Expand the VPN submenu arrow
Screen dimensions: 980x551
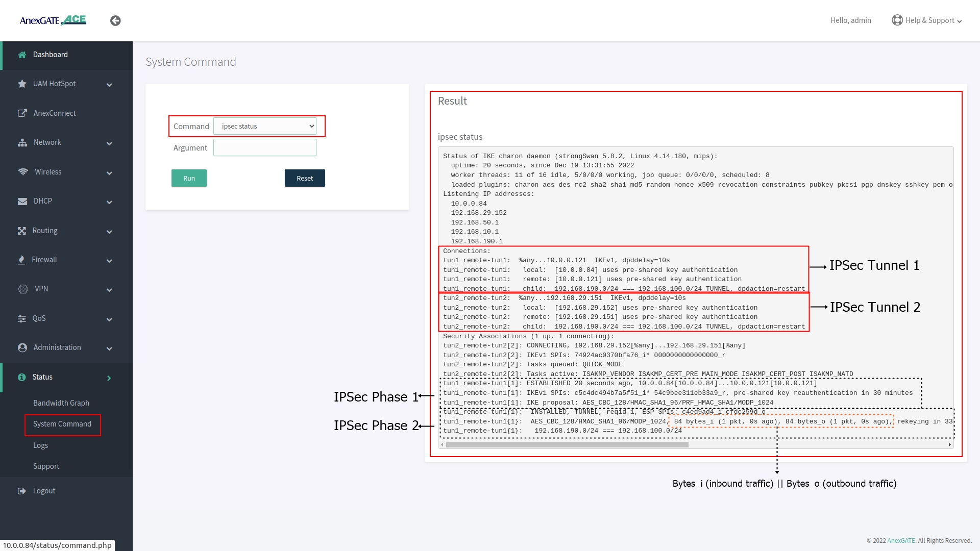109,290
